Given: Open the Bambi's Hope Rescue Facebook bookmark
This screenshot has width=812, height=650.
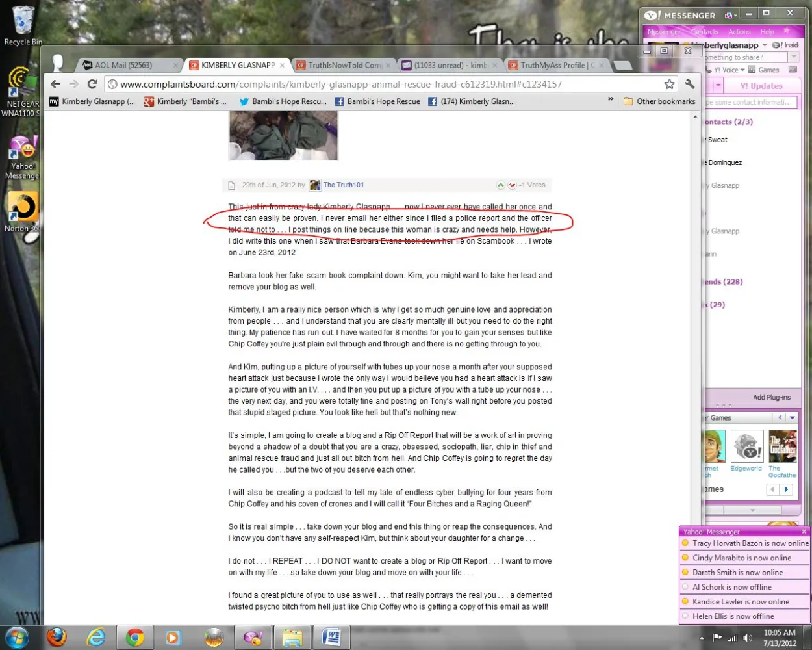Looking at the screenshot, I should pos(377,101).
